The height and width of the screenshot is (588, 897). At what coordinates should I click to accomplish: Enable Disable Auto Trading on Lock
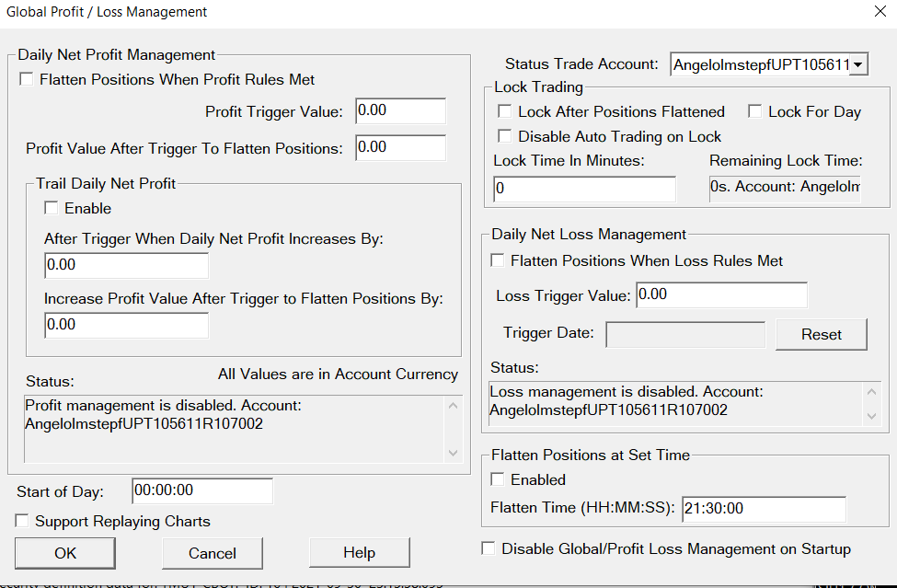[505, 136]
